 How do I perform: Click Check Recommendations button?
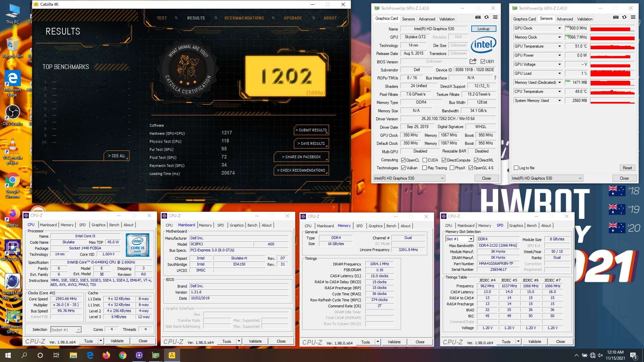(x=301, y=170)
